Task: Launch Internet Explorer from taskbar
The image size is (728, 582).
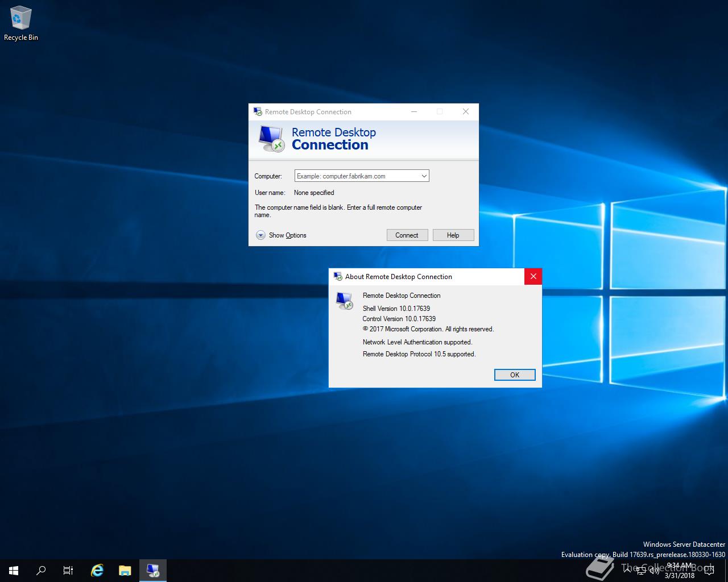Action: pos(97,571)
